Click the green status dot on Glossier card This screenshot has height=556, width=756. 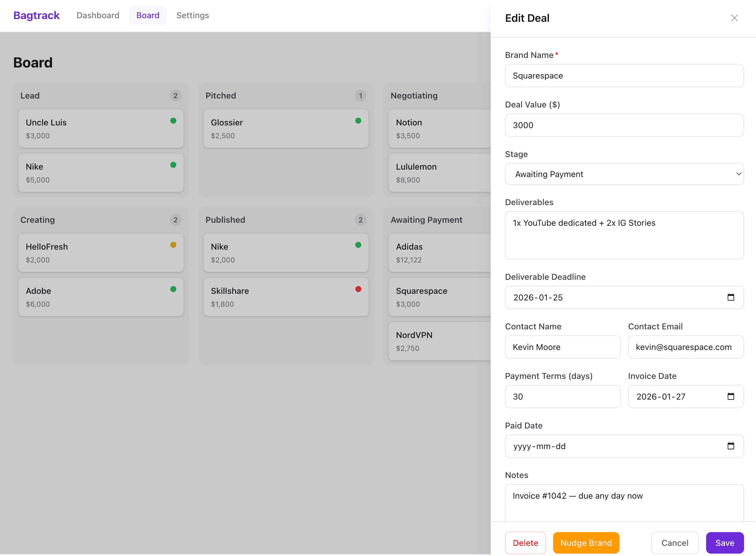click(358, 120)
